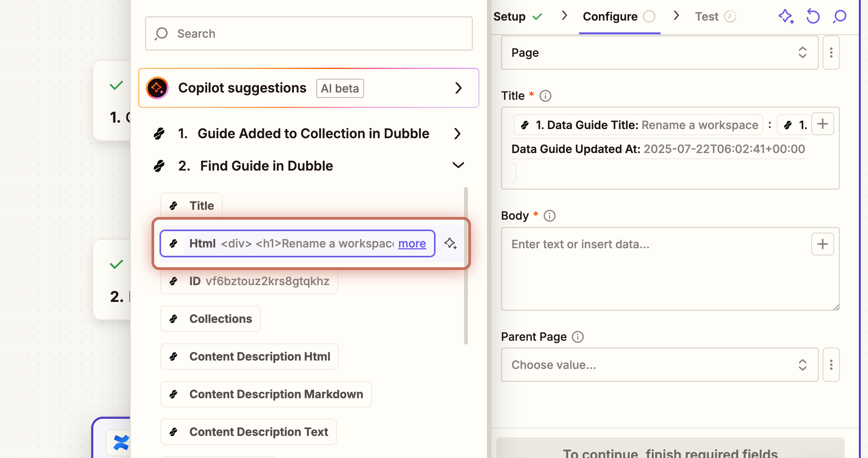Switch to the Configure tab
Screen dimensions: 868x458
pos(619,16)
